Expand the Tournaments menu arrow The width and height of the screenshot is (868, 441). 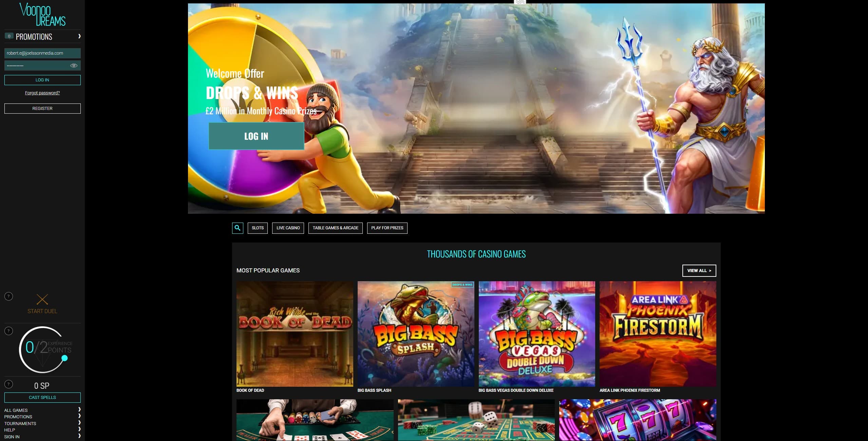pyautogui.click(x=79, y=423)
